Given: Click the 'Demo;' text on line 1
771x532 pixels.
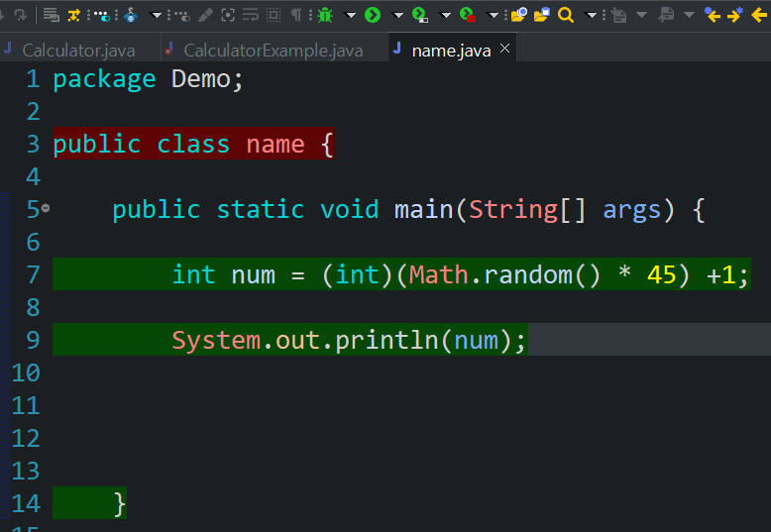Looking at the screenshot, I should pos(207,78).
